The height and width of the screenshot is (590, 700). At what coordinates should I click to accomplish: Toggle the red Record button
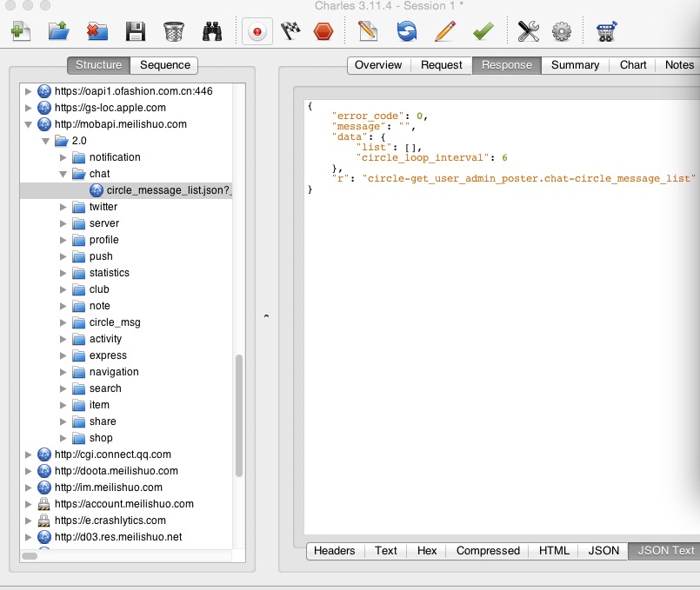tap(257, 31)
